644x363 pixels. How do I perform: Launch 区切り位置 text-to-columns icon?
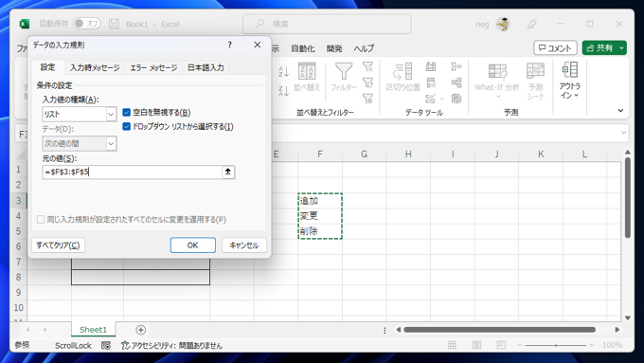(x=402, y=78)
